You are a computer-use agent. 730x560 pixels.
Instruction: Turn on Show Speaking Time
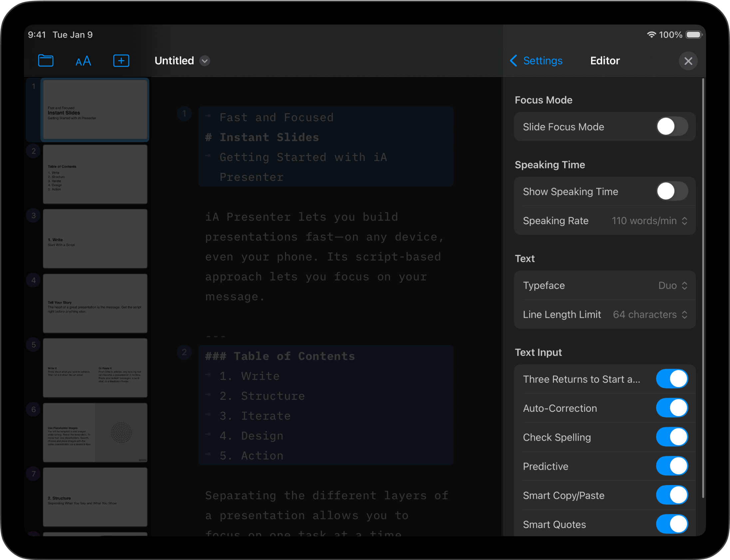pos(672,191)
